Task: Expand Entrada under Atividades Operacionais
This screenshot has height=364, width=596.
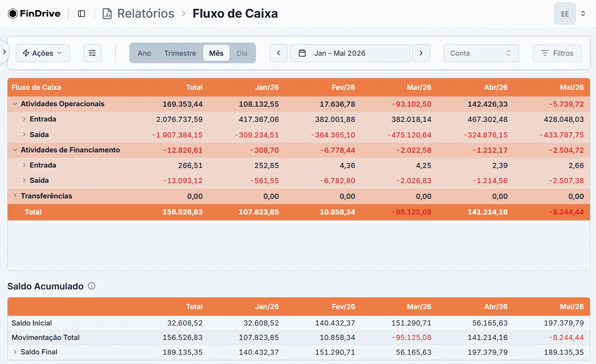Action: [24, 119]
